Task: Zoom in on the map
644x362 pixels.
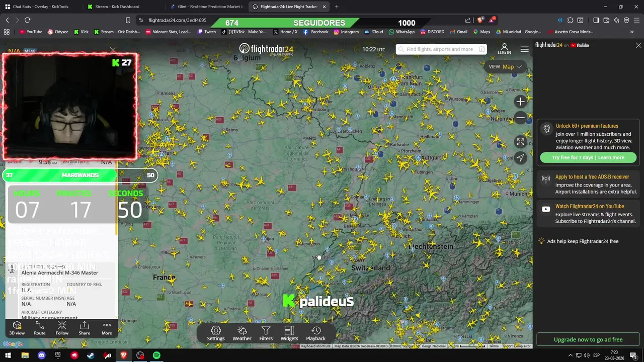Action: [x=520, y=102]
